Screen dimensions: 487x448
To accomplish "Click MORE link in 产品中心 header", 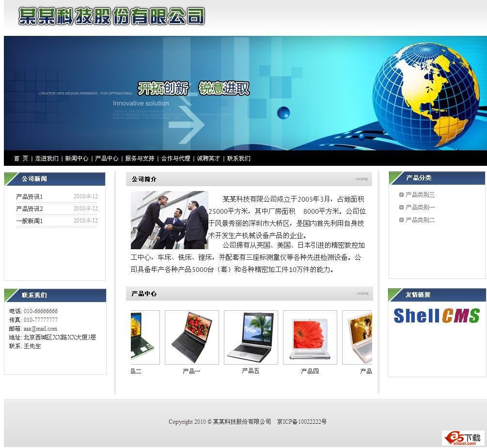I will [x=362, y=294].
